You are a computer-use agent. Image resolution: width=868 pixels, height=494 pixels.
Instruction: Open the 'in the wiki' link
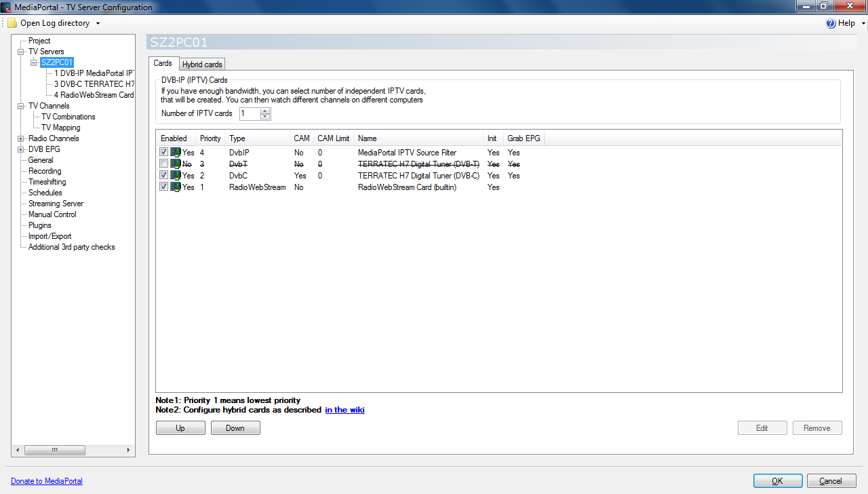pyautogui.click(x=344, y=410)
